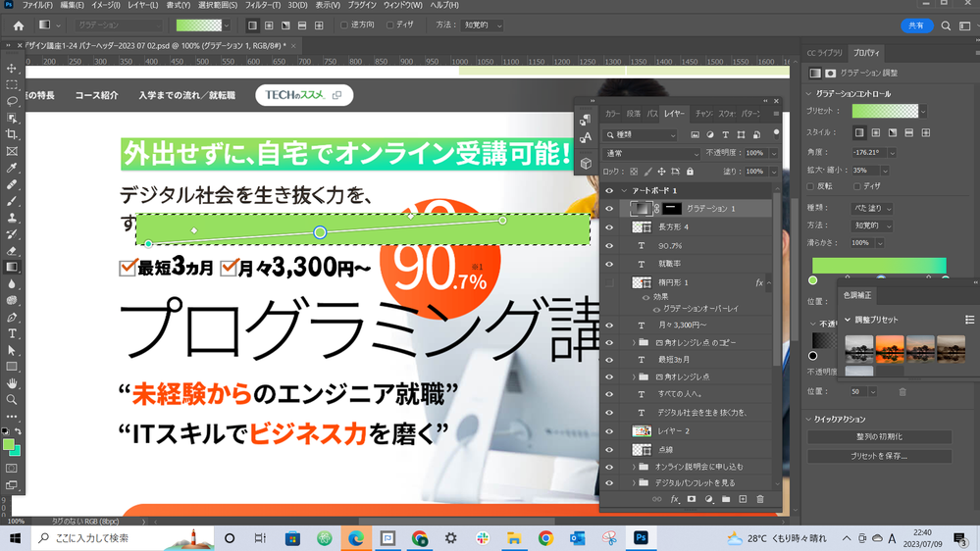Screen dimensions: 980x551
Task: Hide the グラデーション 1 layer
Action: click(x=609, y=209)
